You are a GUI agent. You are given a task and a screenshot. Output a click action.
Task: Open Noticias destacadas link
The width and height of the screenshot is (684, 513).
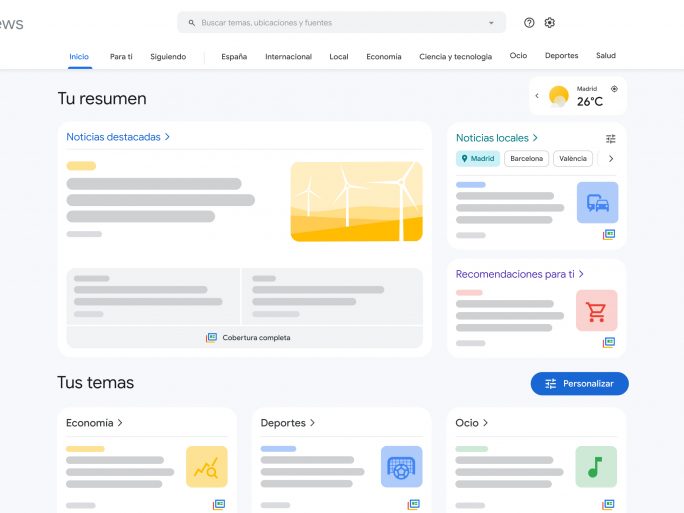[118, 137]
